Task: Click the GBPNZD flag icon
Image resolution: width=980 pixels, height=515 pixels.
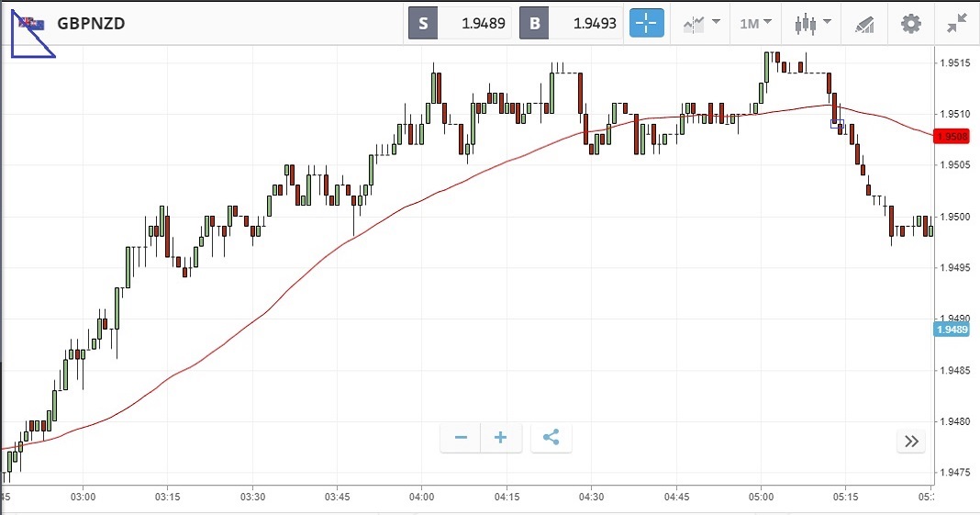Action: coord(29,24)
